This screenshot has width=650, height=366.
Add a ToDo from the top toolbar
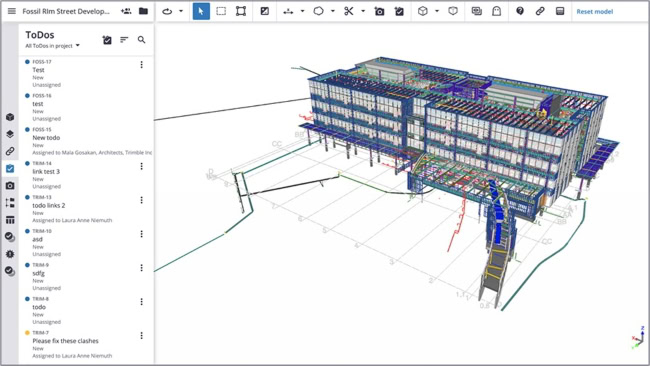[399, 11]
